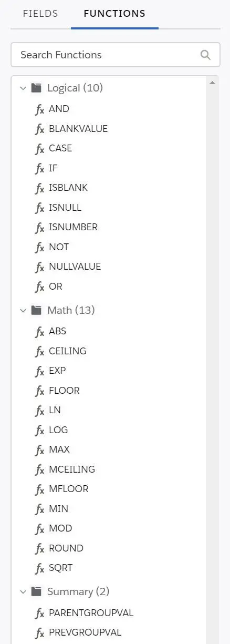This screenshot has width=230, height=644.
Task: Select the NULLVALUE function
Action: (75, 267)
